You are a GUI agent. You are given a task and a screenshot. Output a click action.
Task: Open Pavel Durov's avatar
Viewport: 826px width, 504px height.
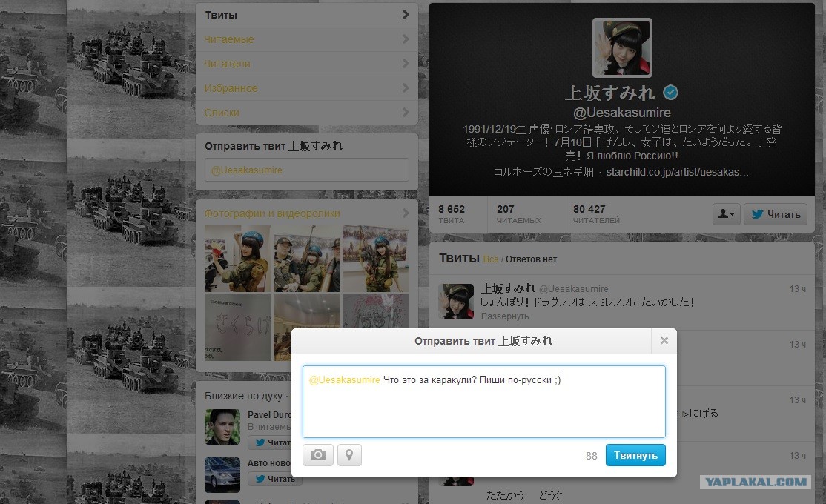[x=222, y=427]
